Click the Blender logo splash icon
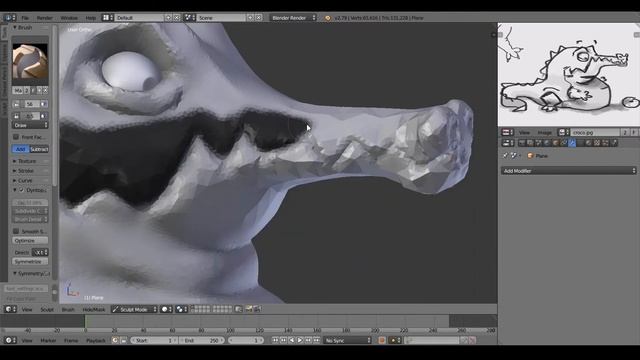The width and height of the screenshot is (640, 360). [328, 18]
